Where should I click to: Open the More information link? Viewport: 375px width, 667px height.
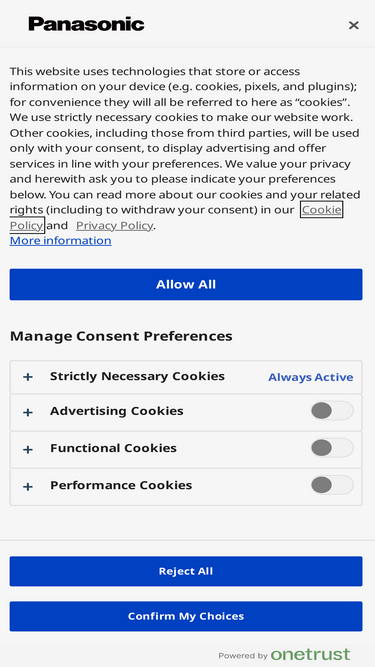tap(60, 241)
